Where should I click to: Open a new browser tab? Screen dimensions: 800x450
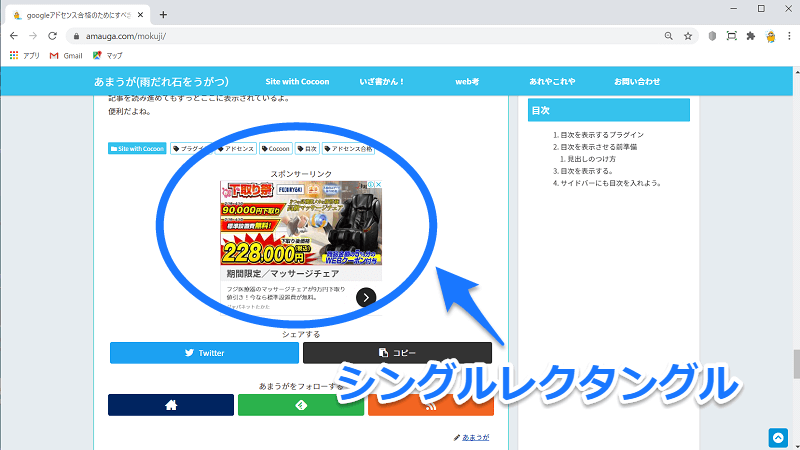[163, 14]
